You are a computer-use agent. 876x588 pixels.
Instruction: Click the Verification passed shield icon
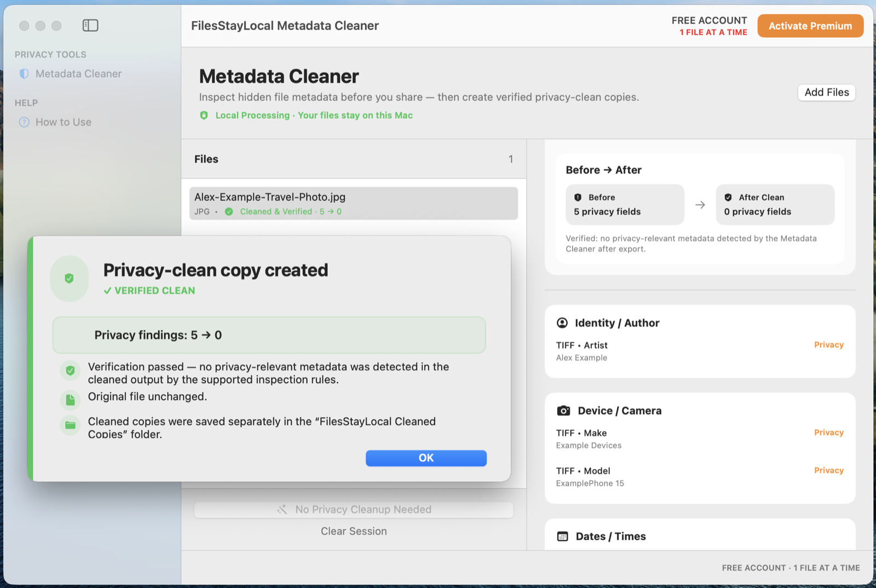point(70,371)
